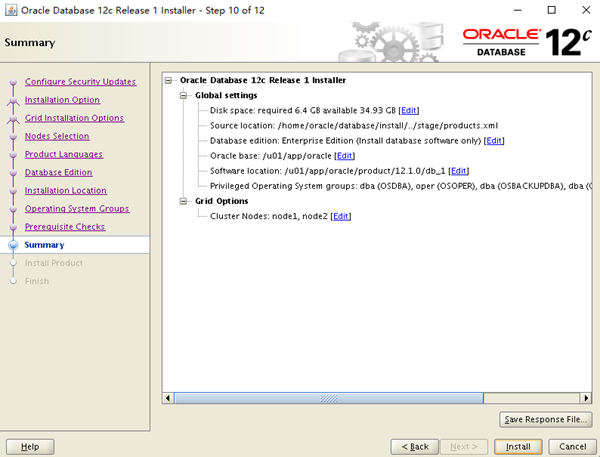Select the Global settings tree label
Image resolution: width=600 pixels, height=457 pixels.
[226, 95]
